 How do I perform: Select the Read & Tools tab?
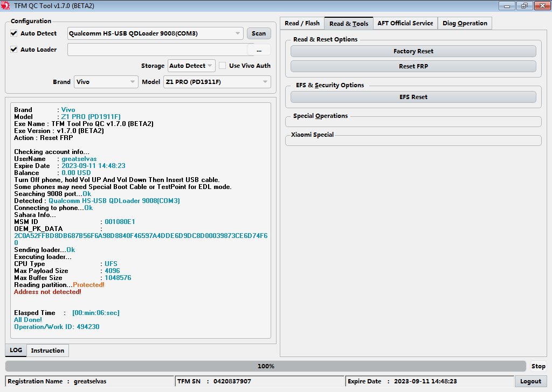click(349, 23)
